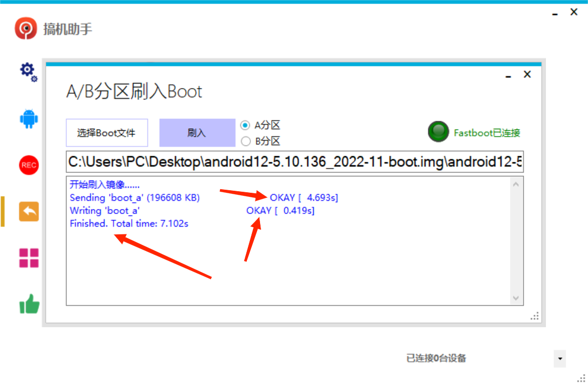Viewport: 588px width, 385px height.
Task: Click the boot image file path field
Action: tap(295, 162)
